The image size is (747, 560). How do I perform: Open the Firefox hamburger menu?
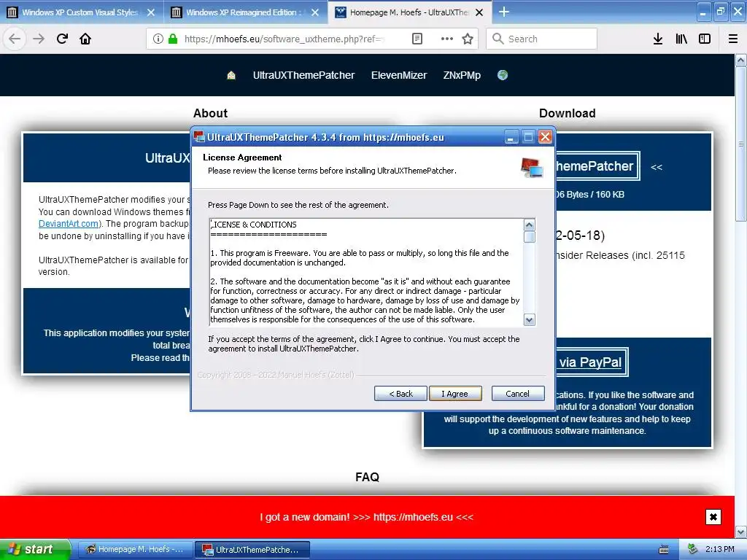click(x=733, y=39)
